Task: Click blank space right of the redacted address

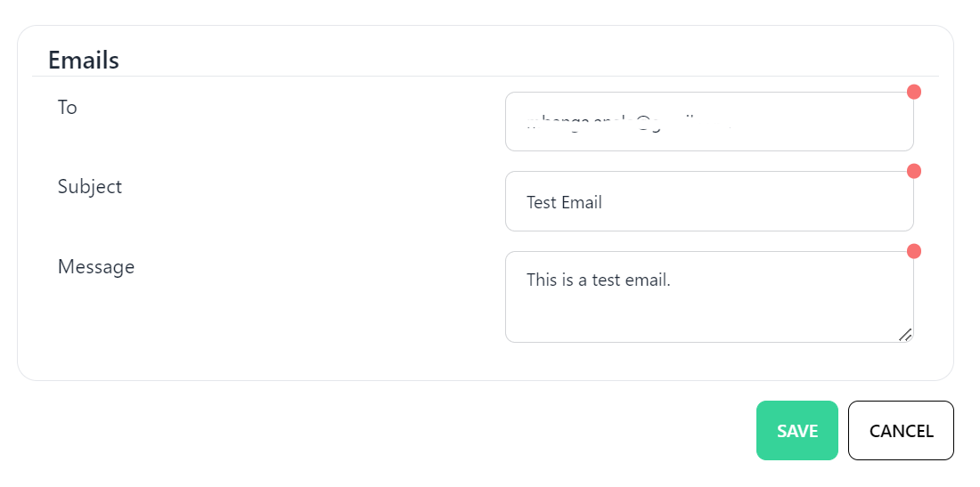Action: coord(820,122)
